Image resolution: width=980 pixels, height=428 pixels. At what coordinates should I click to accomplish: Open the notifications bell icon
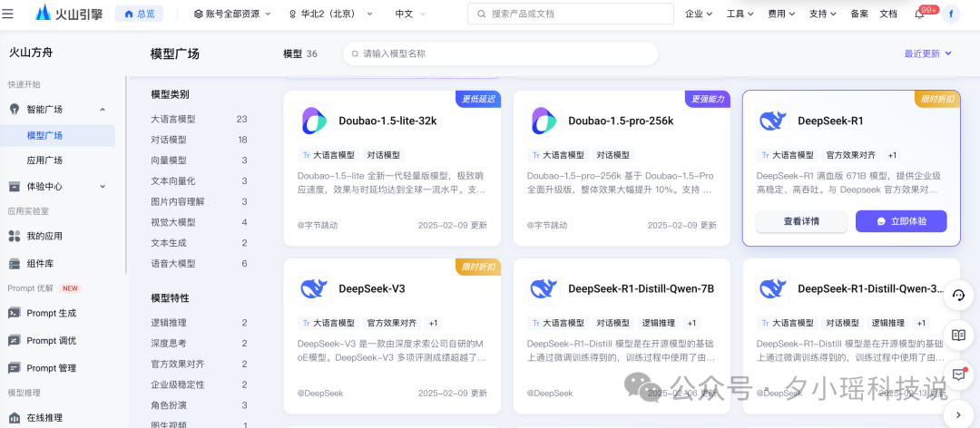point(919,14)
